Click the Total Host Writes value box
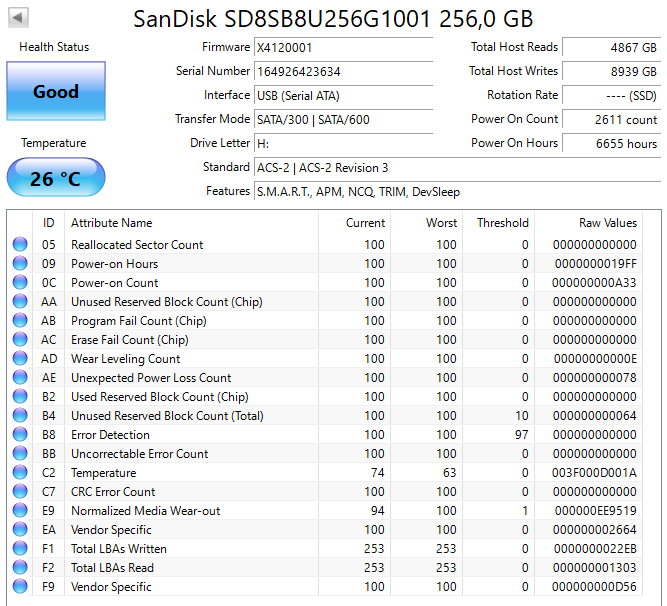 (611, 71)
